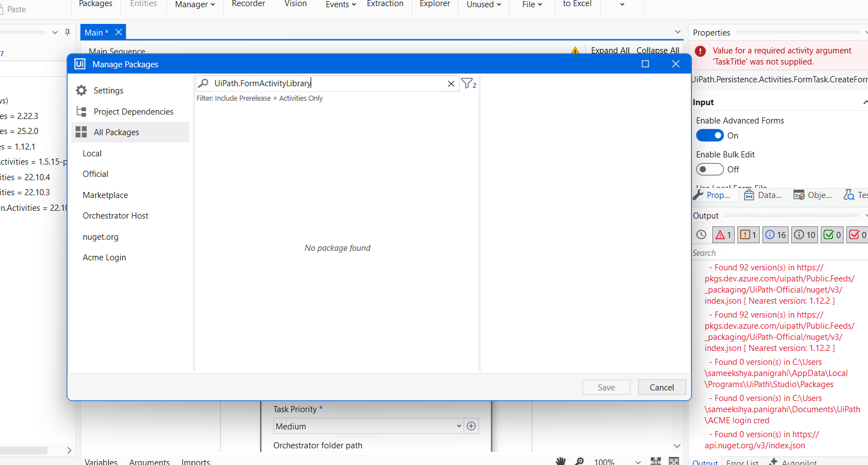Switch to the Properties panel tab
Image resolution: width=868 pixels, height=465 pixels.
click(x=714, y=195)
